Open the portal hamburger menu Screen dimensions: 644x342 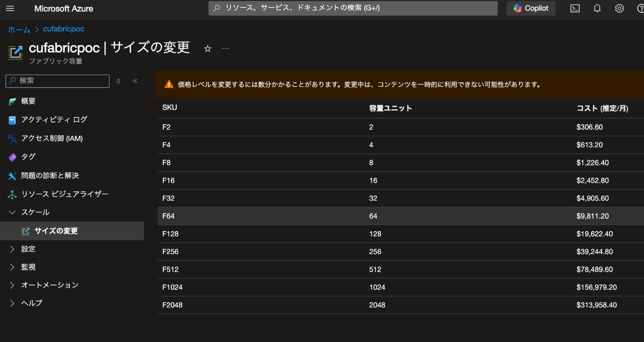click(x=10, y=8)
